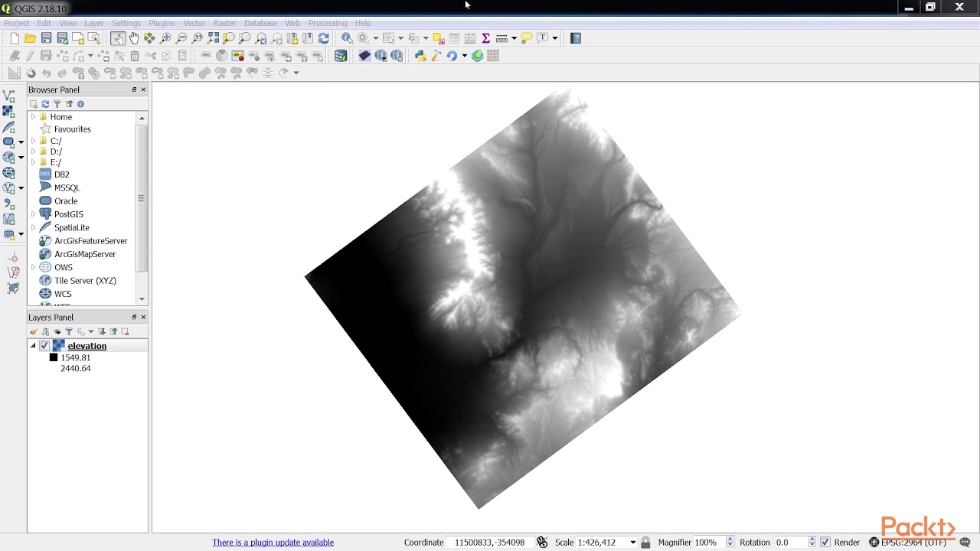This screenshot has height=551, width=980.
Task: Expand the E:/ drive node
Action: (x=33, y=162)
